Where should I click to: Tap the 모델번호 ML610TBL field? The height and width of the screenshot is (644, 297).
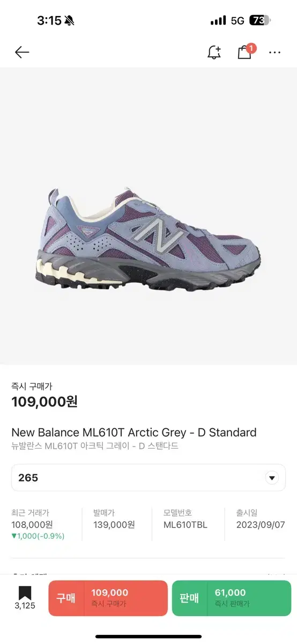(x=185, y=519)
